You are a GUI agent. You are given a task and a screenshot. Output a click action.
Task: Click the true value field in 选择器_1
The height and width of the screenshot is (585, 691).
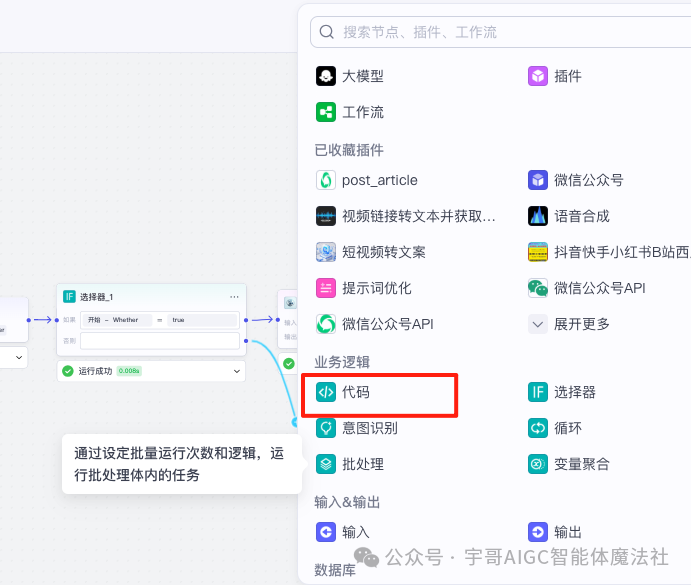point(203,320)
